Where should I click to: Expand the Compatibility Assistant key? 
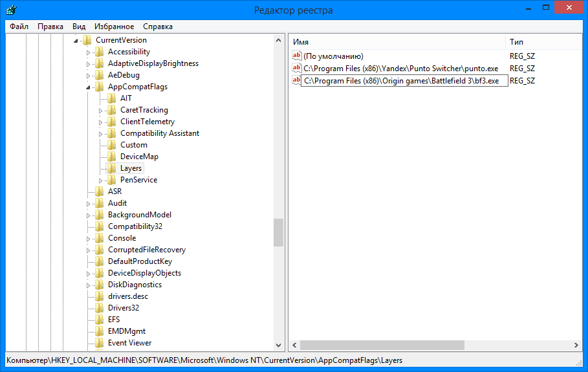point(100,134)
